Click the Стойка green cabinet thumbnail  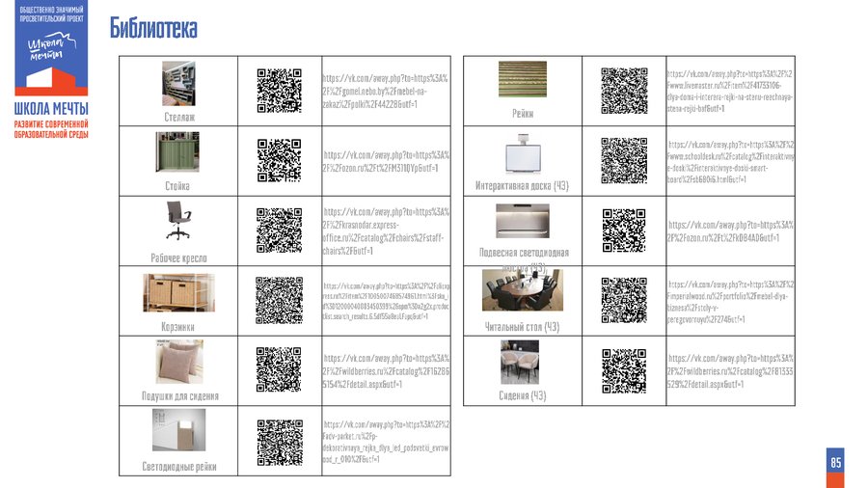tap(177, 152)
